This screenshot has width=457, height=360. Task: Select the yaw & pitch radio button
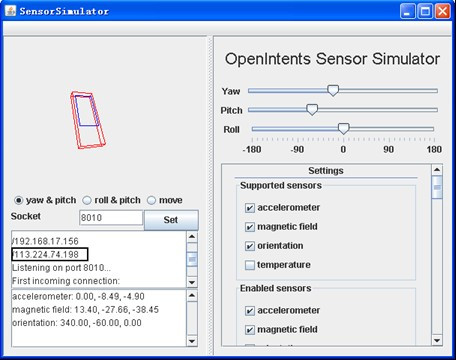pyautogui.click(x=19, y=200)
